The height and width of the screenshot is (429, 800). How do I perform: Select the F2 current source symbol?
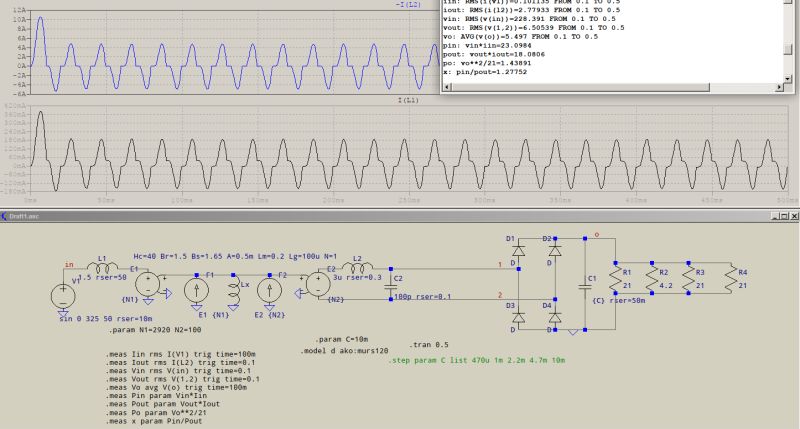[269, 290]
